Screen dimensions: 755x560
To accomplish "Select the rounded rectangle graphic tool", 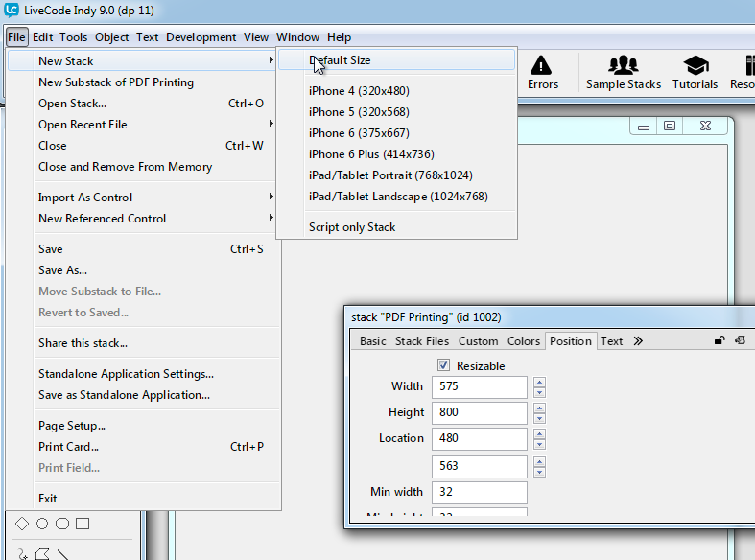I will pyautogui.click(x=62, y=524).
